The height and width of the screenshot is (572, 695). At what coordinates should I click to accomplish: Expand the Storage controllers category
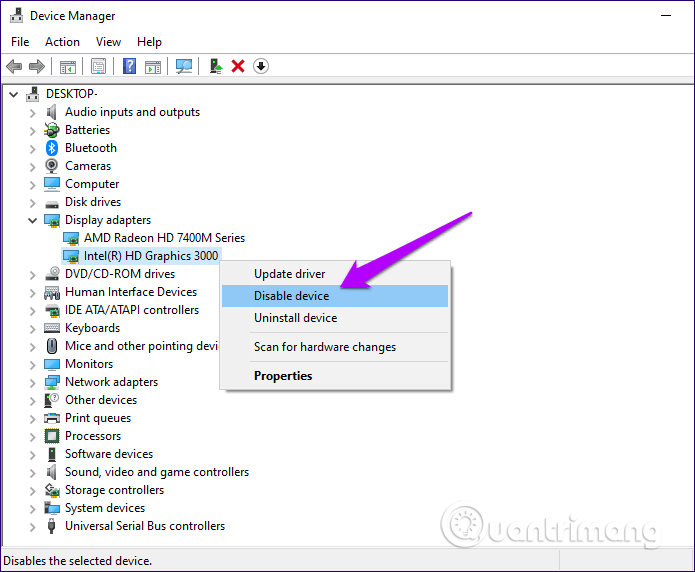coord(32,491)
